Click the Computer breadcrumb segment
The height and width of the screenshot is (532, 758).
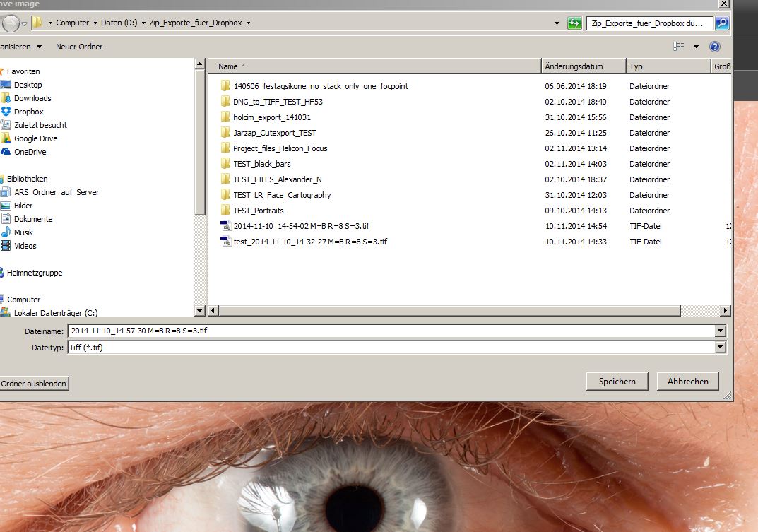coord(73,23)
